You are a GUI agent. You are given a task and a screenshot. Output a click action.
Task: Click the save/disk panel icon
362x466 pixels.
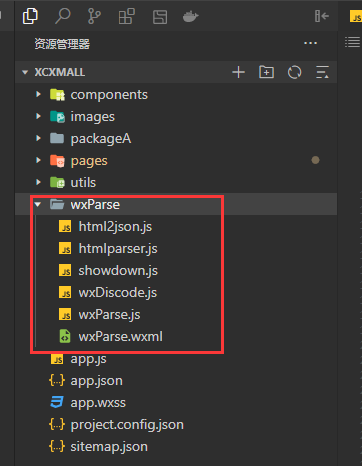[x=160, y=17]
